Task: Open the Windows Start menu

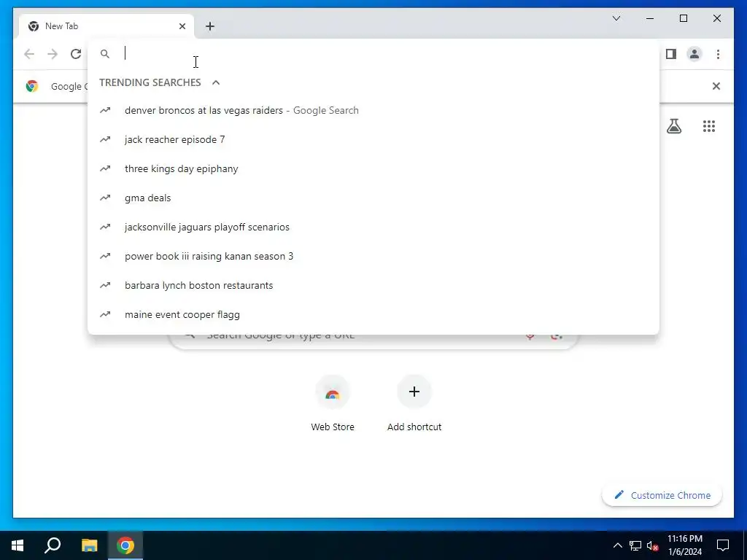Action: pos(18,545)
